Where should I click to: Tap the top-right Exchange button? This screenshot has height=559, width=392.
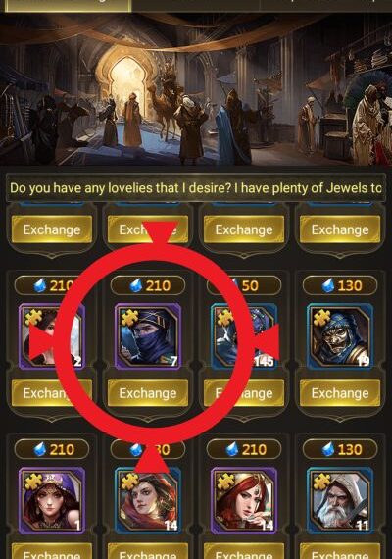(340, 229)
